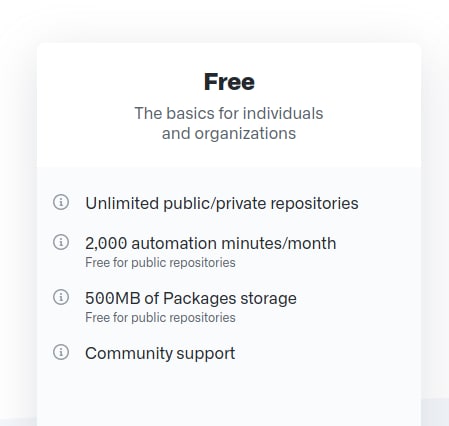The height and width of the screenshot is (426, 449).
Task: Click Unlimited public/private repositories feature text
Action: pos(222,204)
